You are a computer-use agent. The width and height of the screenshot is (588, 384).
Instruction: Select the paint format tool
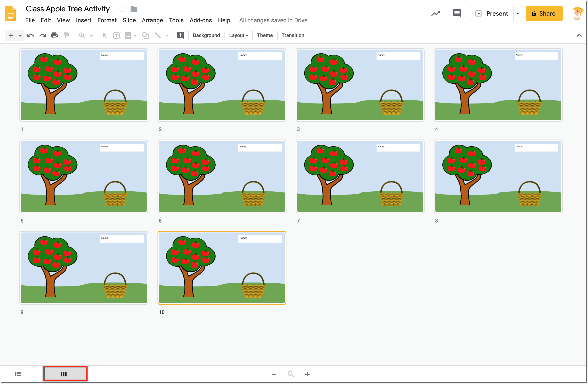coord(66,35)
